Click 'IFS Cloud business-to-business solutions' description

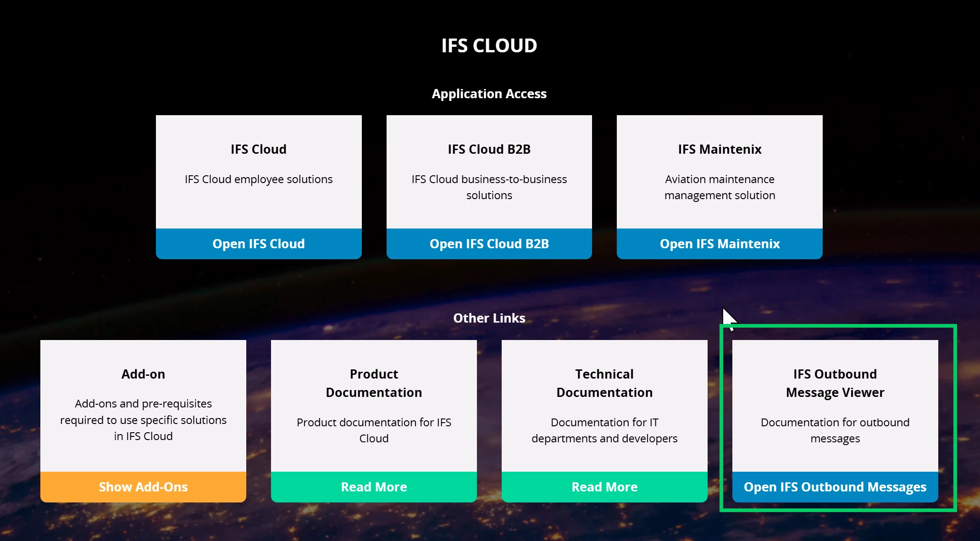tap(489, 187)
